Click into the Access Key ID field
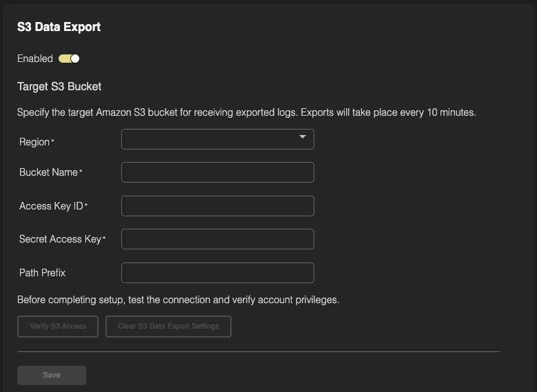Image resolution: width=537 pixels, height=392 pixels. (217, 206)
